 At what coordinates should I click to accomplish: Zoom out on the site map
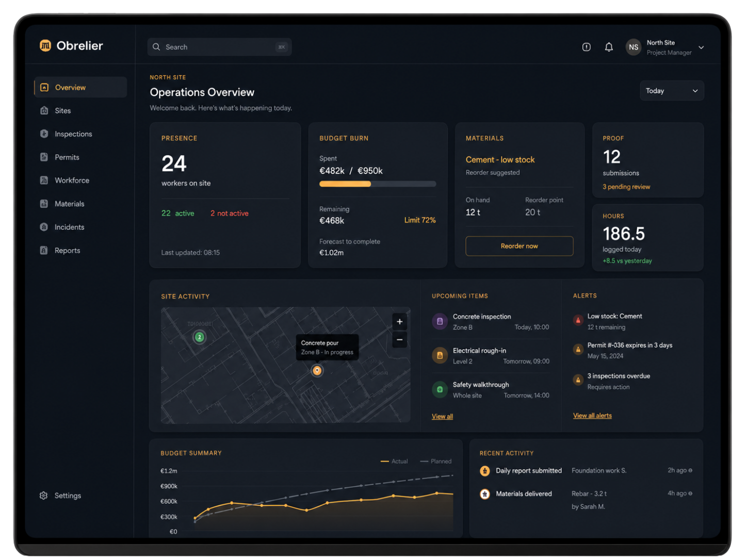399,340
